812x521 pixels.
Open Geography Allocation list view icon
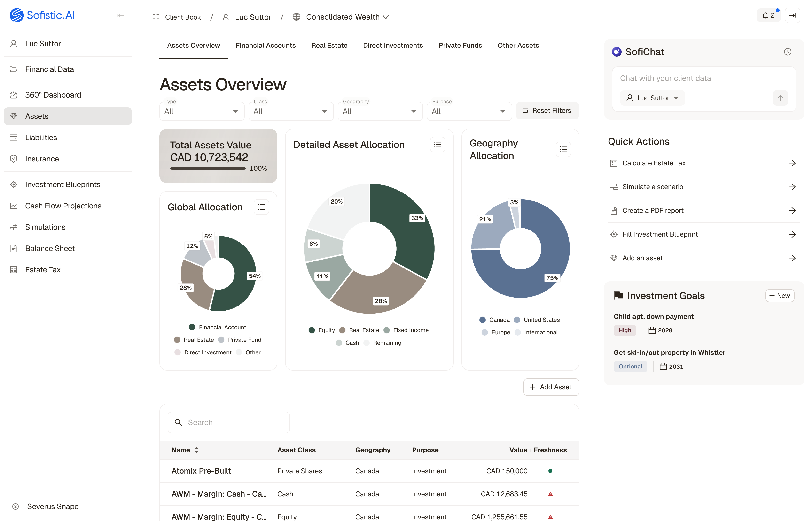coord(563,150)
